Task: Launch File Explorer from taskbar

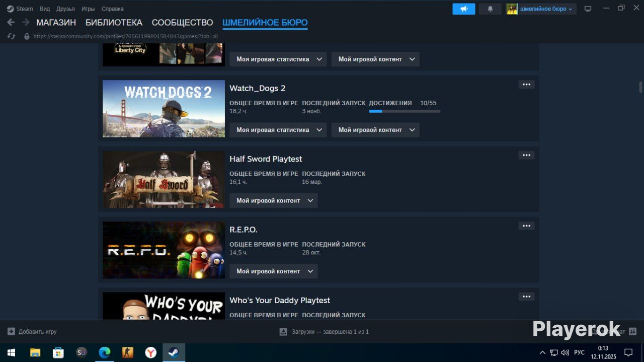Action: coord(35,352)
